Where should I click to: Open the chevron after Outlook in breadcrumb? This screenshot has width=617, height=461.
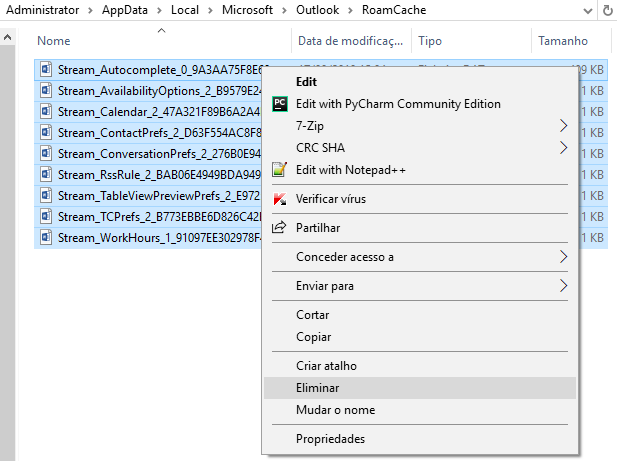point(350,10)
